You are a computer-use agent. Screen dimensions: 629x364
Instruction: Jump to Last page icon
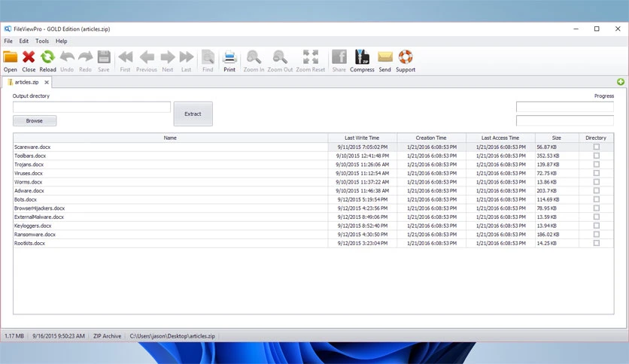point(187,57)
